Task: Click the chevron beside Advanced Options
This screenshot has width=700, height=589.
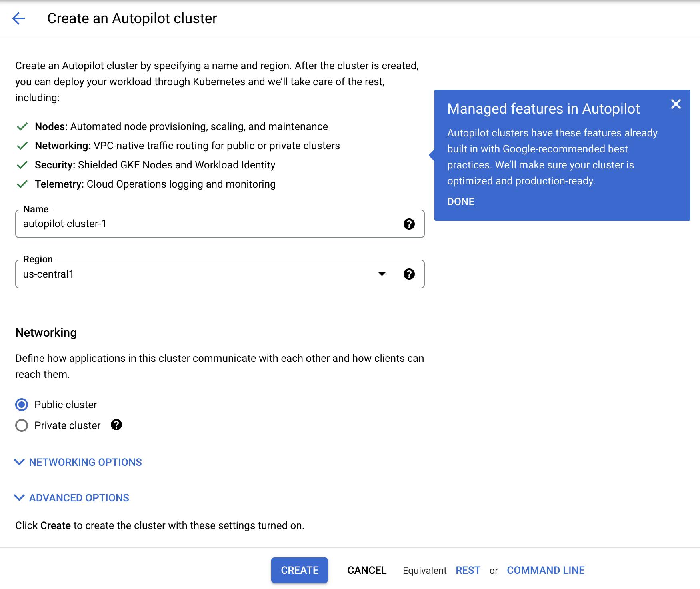Action: pos(19,498)
